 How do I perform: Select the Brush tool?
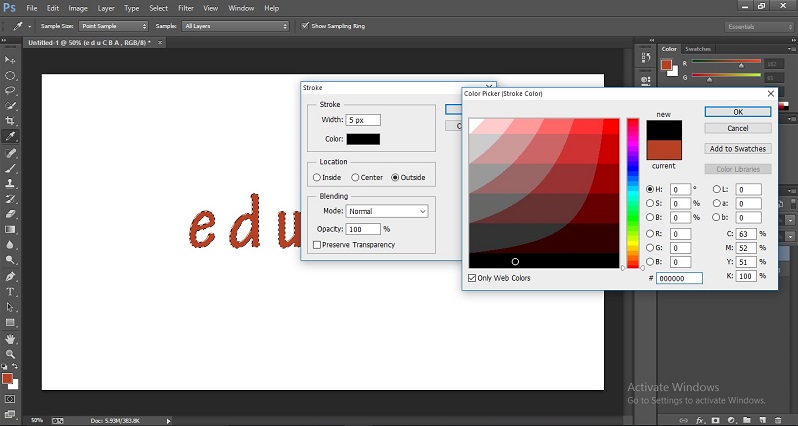click(10, 168)
